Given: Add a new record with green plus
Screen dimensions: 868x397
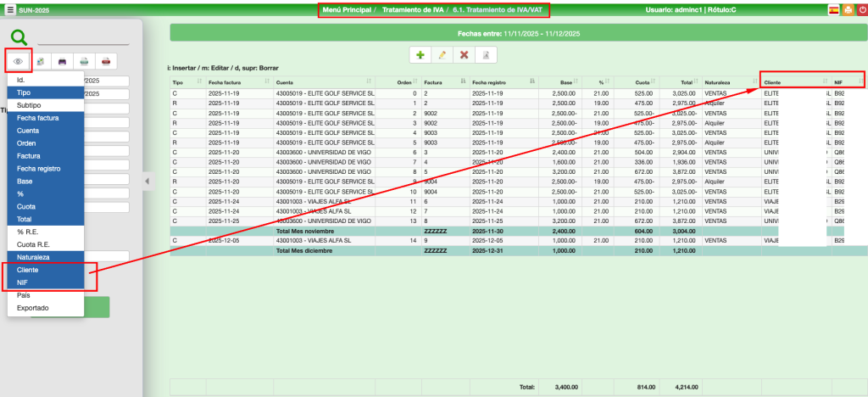Looking at the screenshot, I should [x=420, y=54].
